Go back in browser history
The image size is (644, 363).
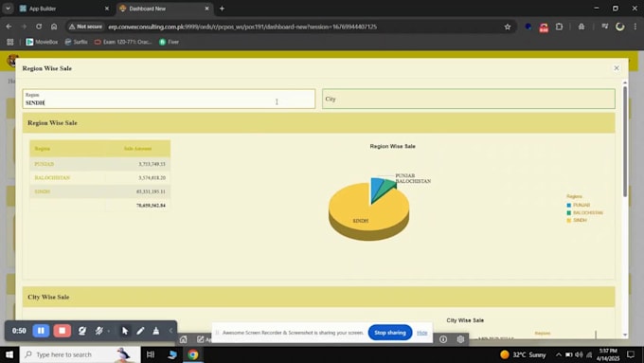tap(9, 27)
